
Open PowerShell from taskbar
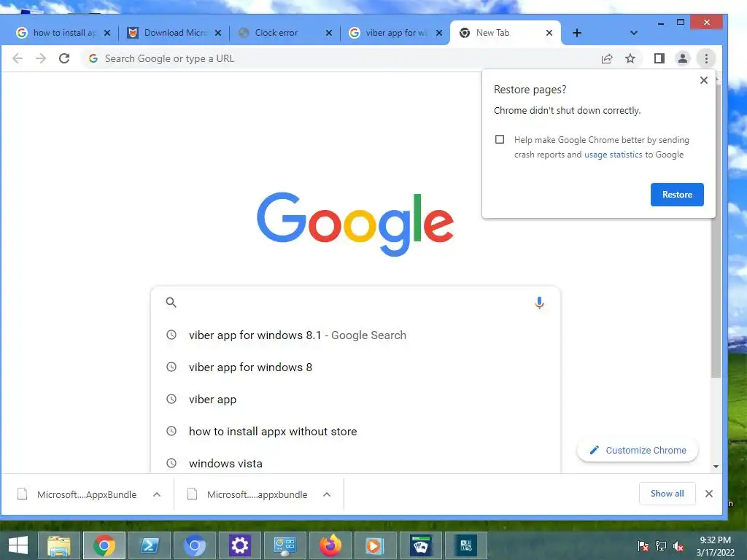[x=149, y=545]
